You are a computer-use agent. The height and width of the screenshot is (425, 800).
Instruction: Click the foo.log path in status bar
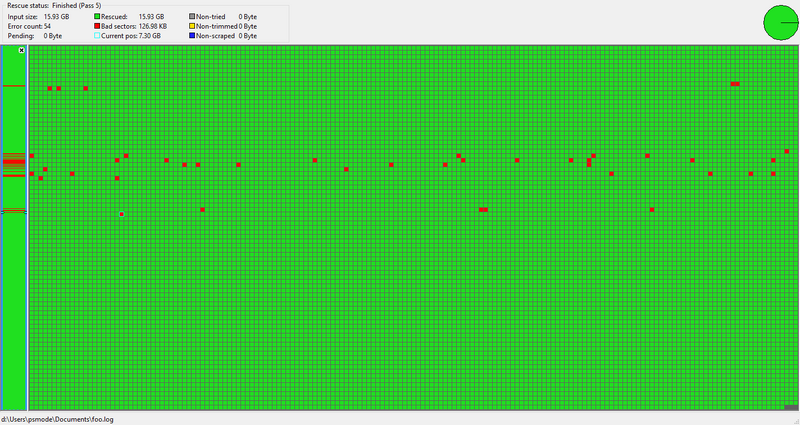point(57,419)
